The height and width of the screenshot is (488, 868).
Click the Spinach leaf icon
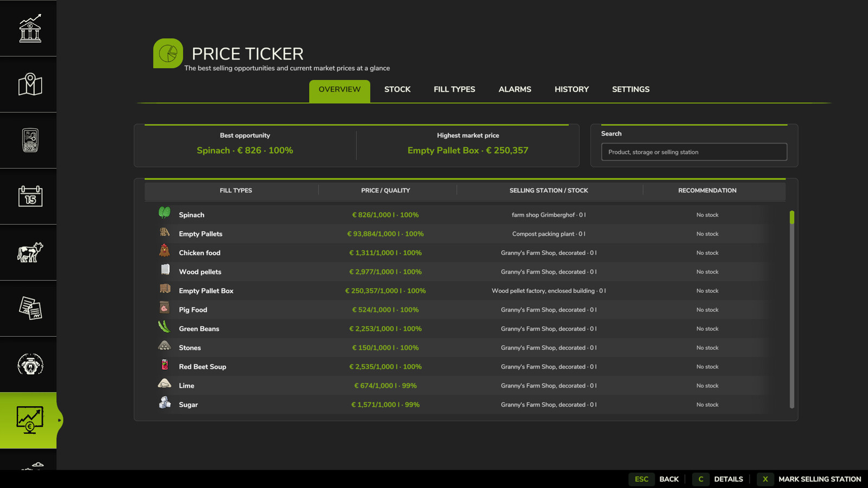coord(164,213)
